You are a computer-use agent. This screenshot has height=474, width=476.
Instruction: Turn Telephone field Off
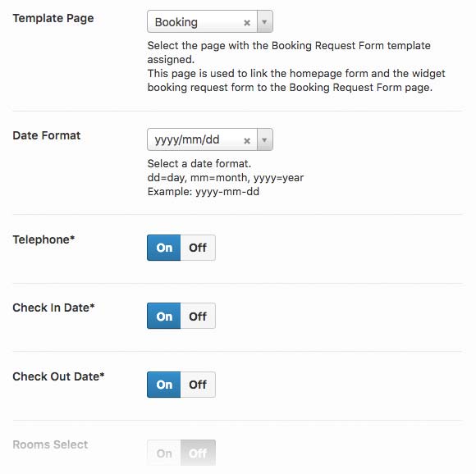(198, 248)
